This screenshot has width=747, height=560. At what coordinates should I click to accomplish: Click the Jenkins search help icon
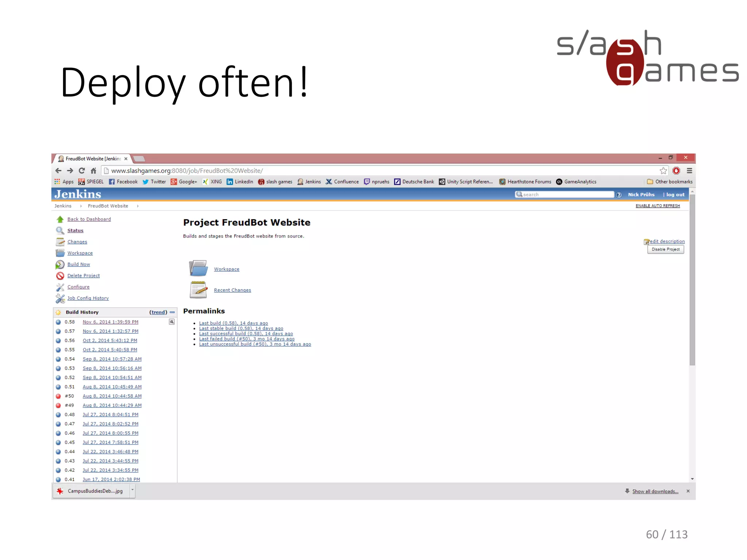[619, 195]
